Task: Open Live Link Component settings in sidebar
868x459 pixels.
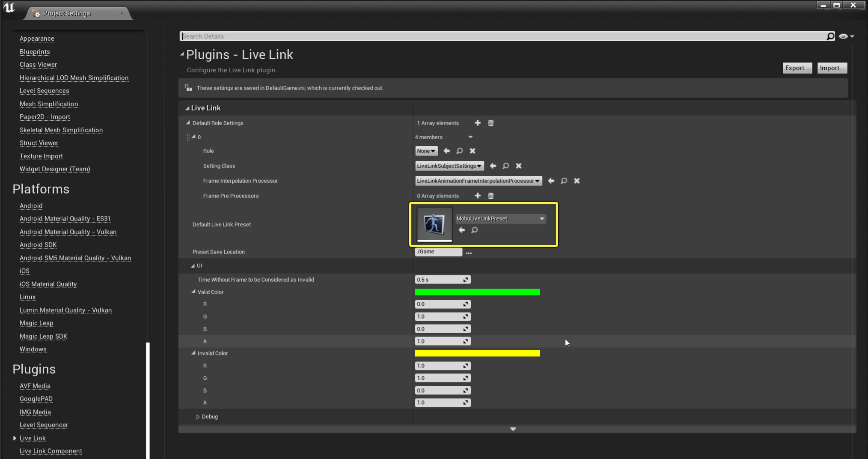Action: pyautogui.click(x=51, y=451)
